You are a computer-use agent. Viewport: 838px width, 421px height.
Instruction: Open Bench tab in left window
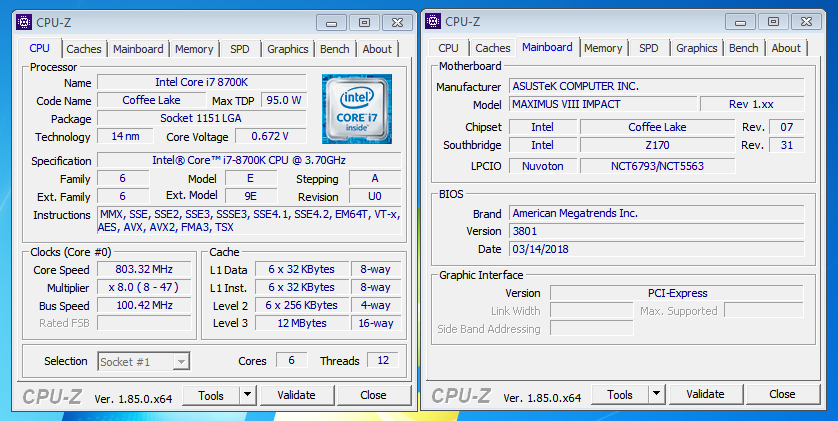[335, 49]
